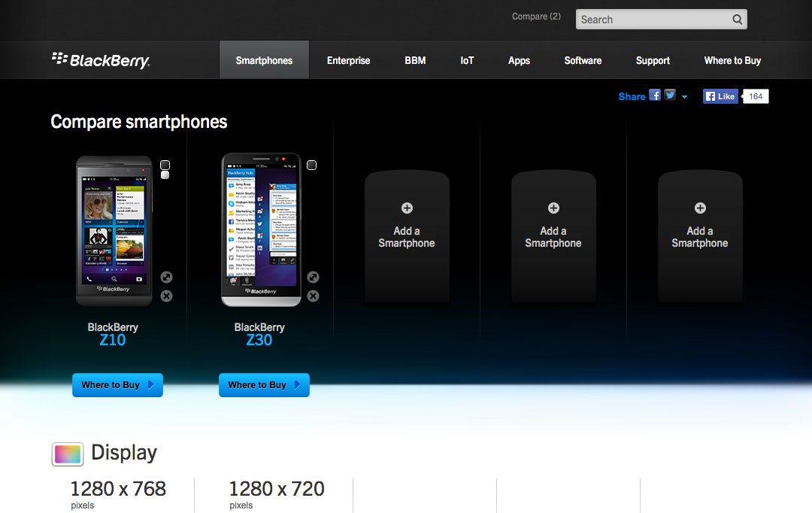Select the black color for Z10
812x513 pixels.
point(165,165)
